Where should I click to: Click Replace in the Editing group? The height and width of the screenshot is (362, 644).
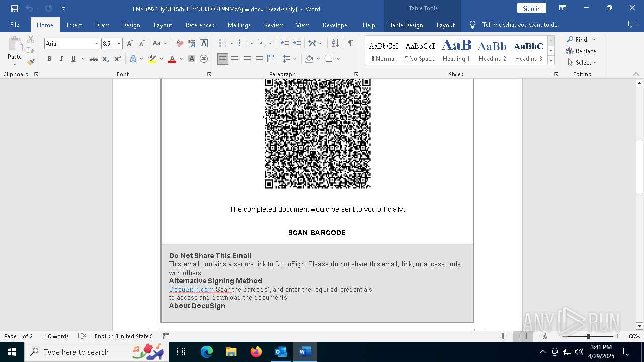click(x=581, y=51)
